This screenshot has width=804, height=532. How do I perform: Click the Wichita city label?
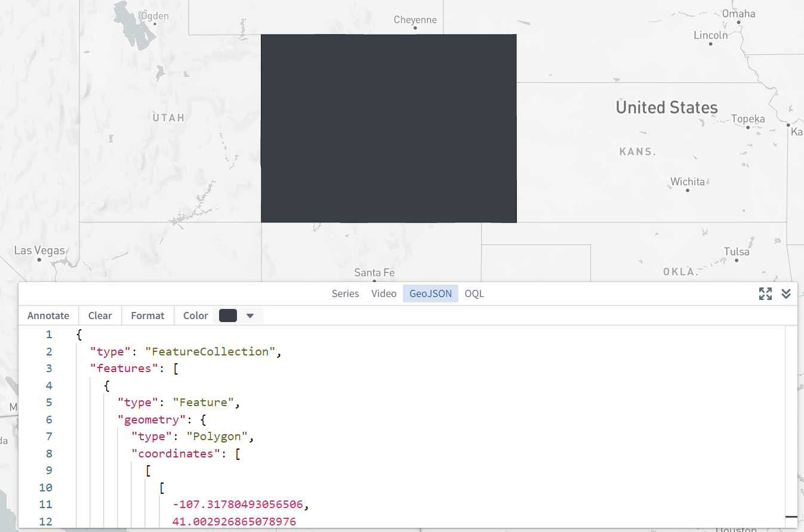[x=688, y=181]
